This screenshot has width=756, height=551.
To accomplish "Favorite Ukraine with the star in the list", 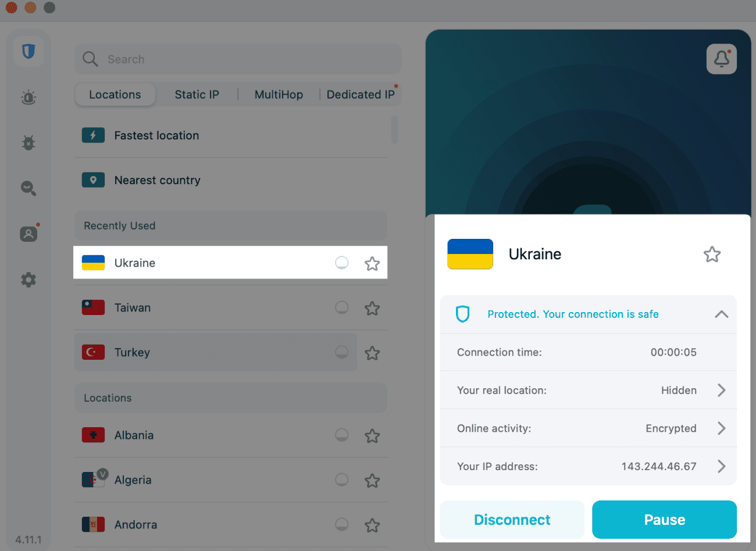I will click(x=372, y=263).
